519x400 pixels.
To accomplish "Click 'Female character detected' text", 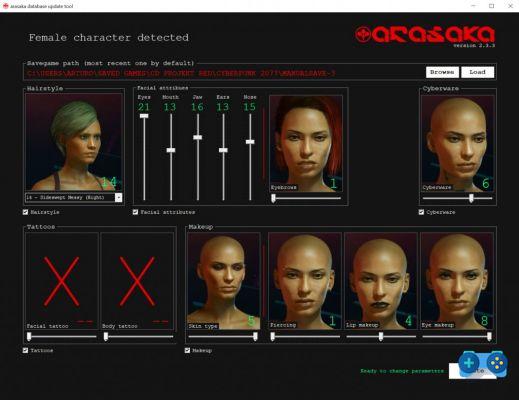I will [109, 37].
